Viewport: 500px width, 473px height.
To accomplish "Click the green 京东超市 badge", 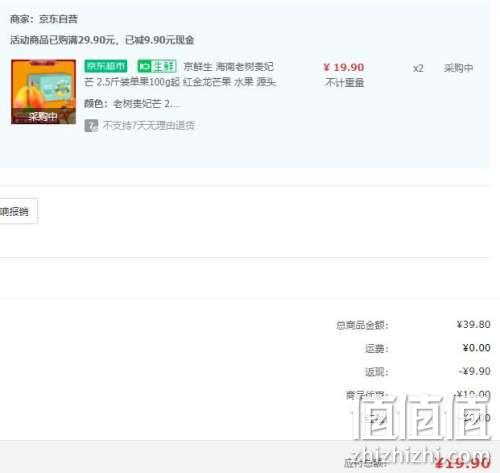I will tap(106, 66).
